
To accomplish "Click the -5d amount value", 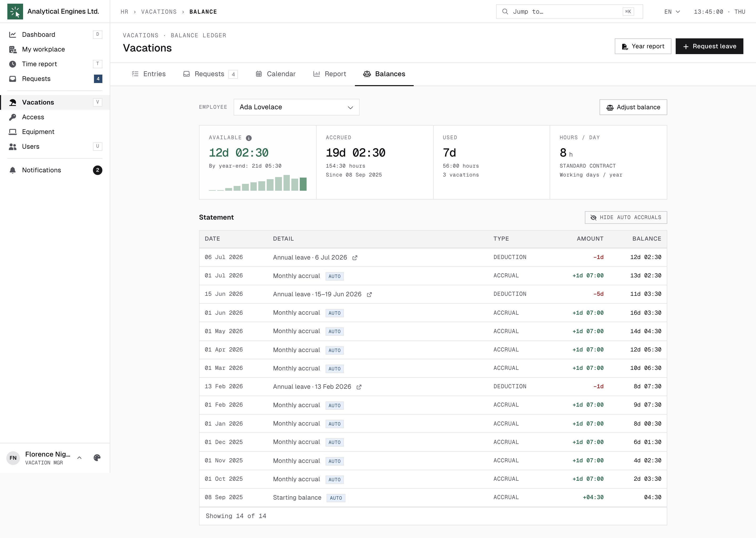I will click(x=598, y=294).
